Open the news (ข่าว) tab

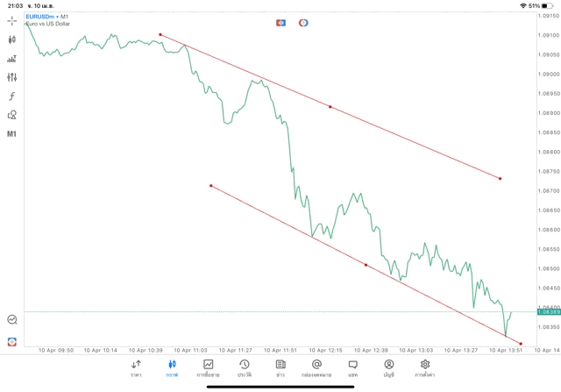pos(280,367)
